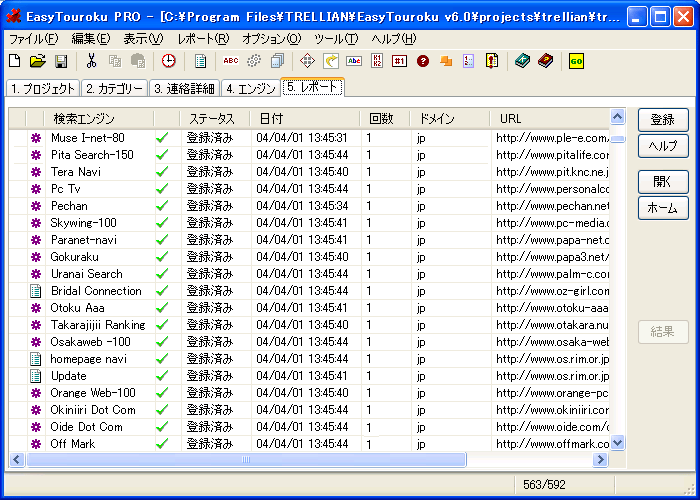This screenshot has height=500, width=700.
Task: Open the report document icon in toolbar
Action: 200,61
